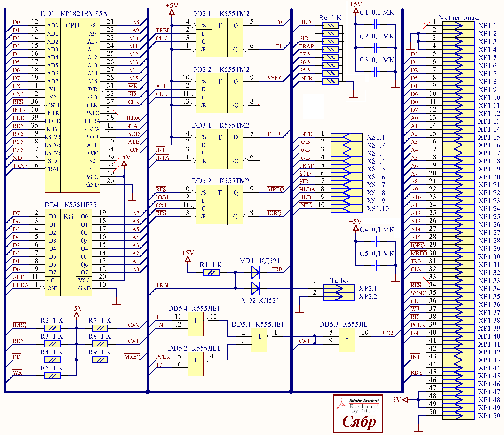The image size is (504, 435).
Task: Select capacitor C5 symbol
Action: tap(376, 265)
